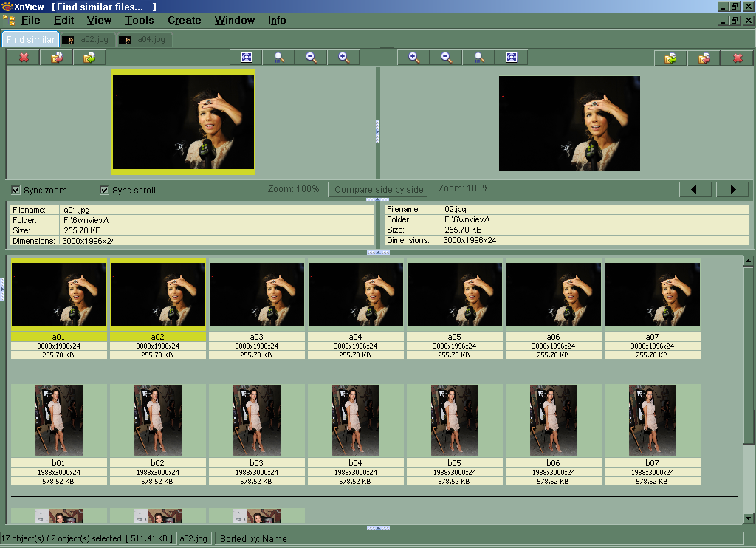
Task: Click the vertical scrollbar thumb
Action: click(749, 355)
